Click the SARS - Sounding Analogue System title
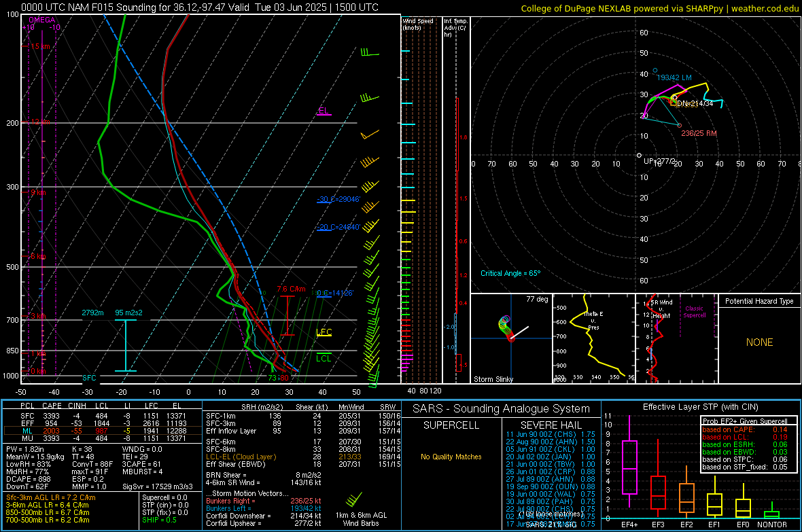802x532 pixels. tap(501, 409)
